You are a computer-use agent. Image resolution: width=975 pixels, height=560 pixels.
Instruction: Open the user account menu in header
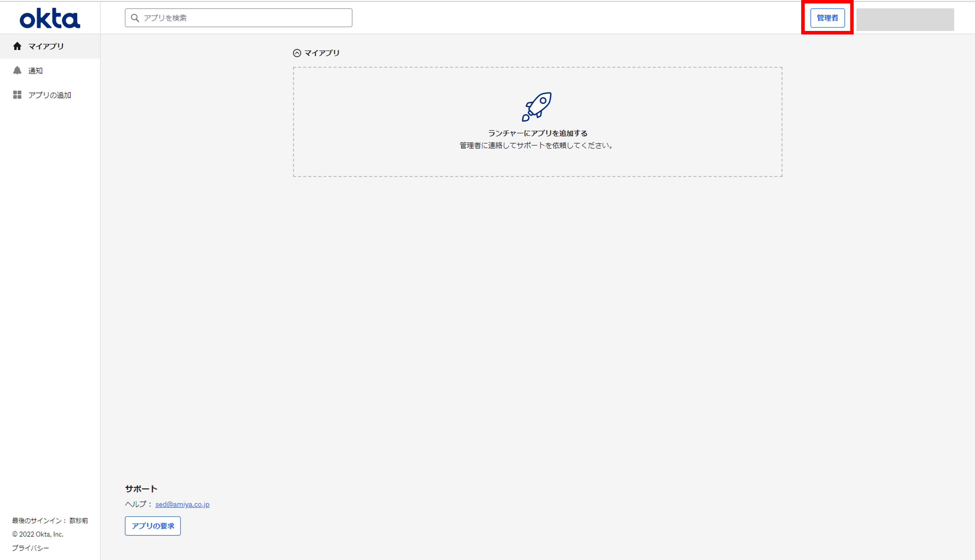905,19
